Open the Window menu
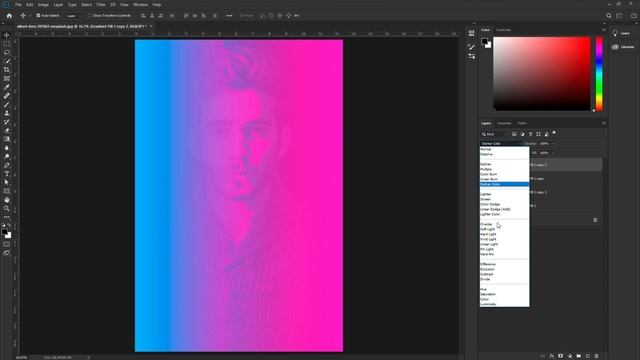The image size is (640, 360). coord(140,4)
